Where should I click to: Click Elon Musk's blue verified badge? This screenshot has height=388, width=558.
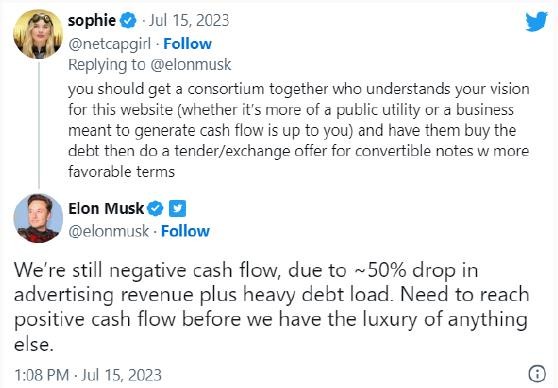[x=155, y=209]
